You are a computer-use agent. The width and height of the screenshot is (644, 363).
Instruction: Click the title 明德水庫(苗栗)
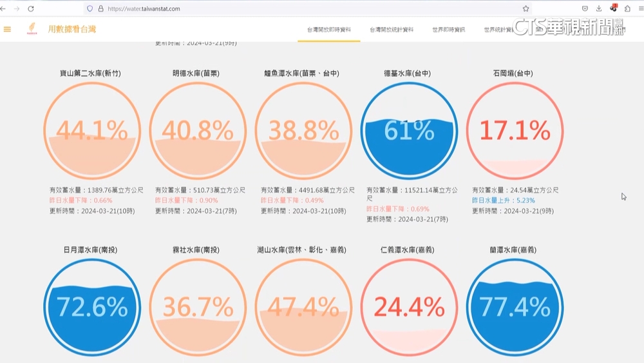[x=196, y=73]
